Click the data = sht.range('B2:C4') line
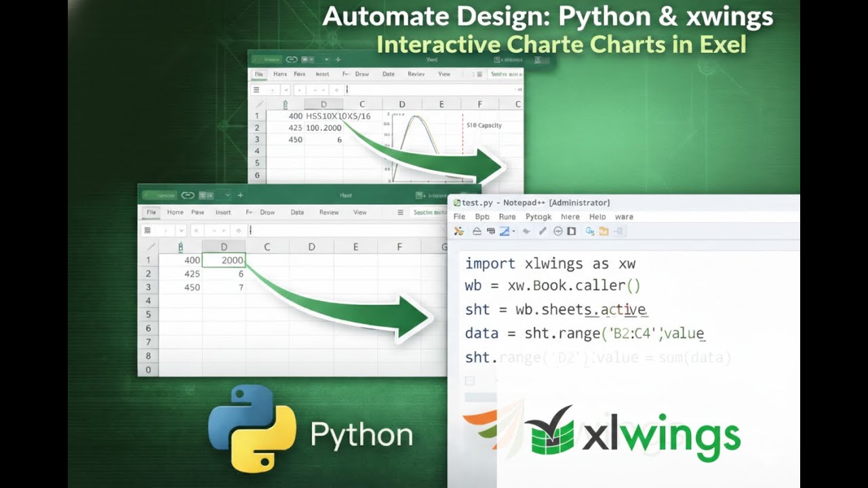The height and width of the screenshot is (488, 868). [x=585, y=333]
